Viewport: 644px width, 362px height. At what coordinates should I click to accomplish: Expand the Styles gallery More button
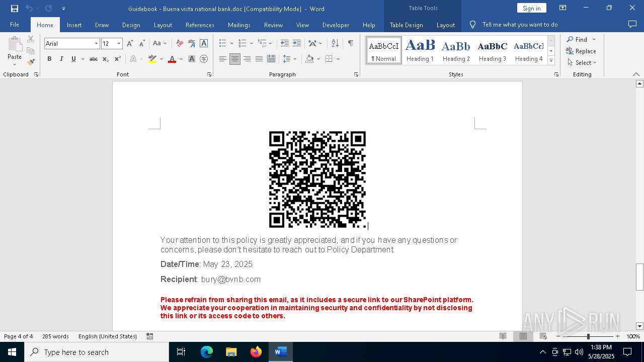tap(551, 61)
